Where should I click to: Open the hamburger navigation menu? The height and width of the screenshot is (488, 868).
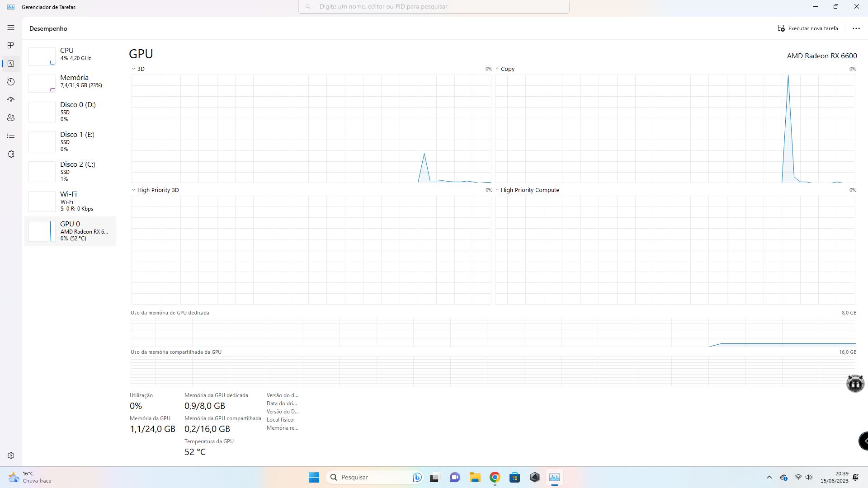[x=11, y=28]
